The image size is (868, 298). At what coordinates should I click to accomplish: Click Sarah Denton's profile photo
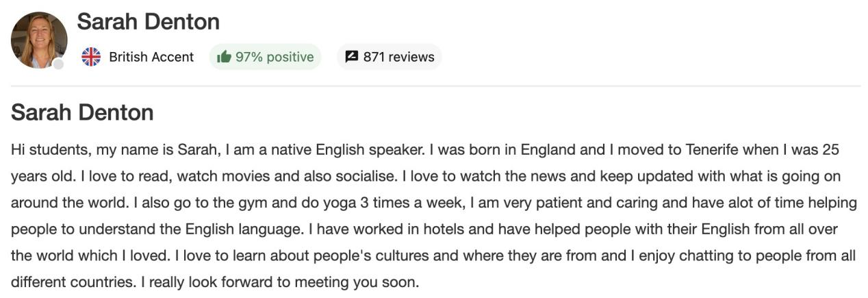point(39,40)
